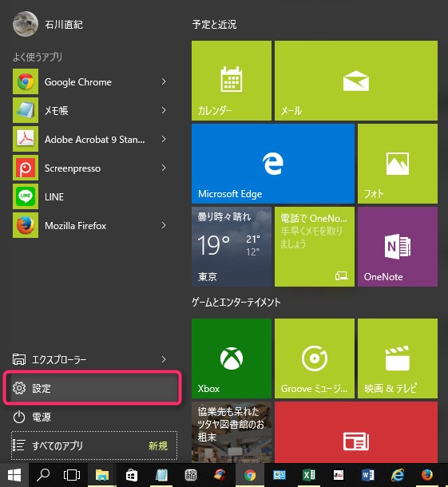Image resolution: width=448 pixels, height=487 pixels.
Task: Launch the Microsoft Edge tile
Action: pos(273,164)
